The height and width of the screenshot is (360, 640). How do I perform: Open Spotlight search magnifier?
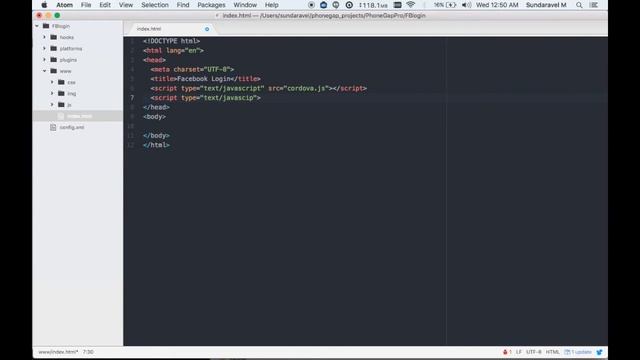[579, 5]
